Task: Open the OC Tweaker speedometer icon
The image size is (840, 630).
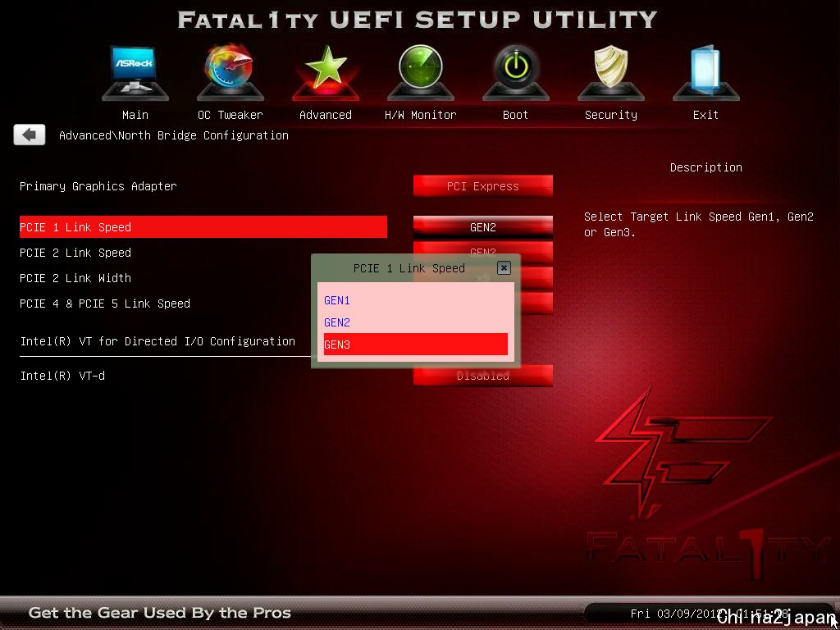Action: click(x=231, y=73)
